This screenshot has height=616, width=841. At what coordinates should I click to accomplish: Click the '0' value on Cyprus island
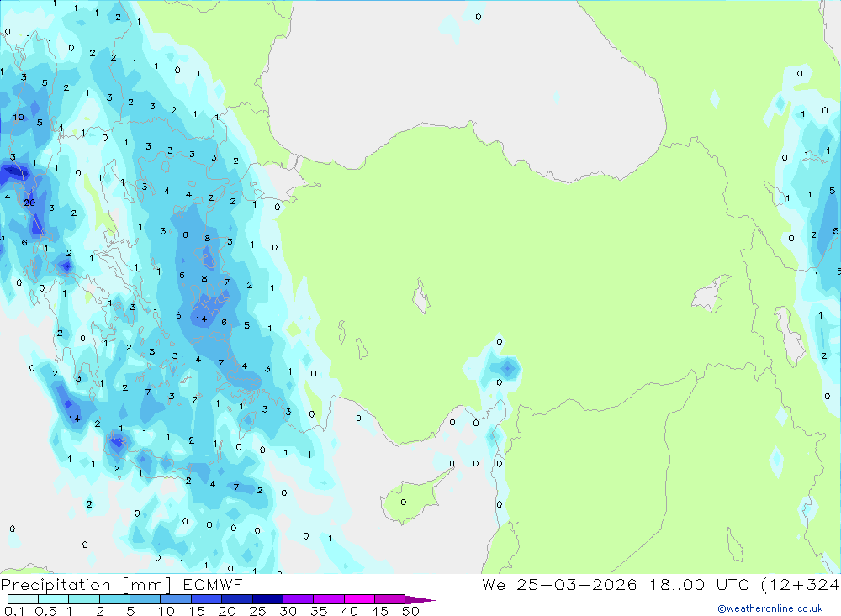click(404, 503)
